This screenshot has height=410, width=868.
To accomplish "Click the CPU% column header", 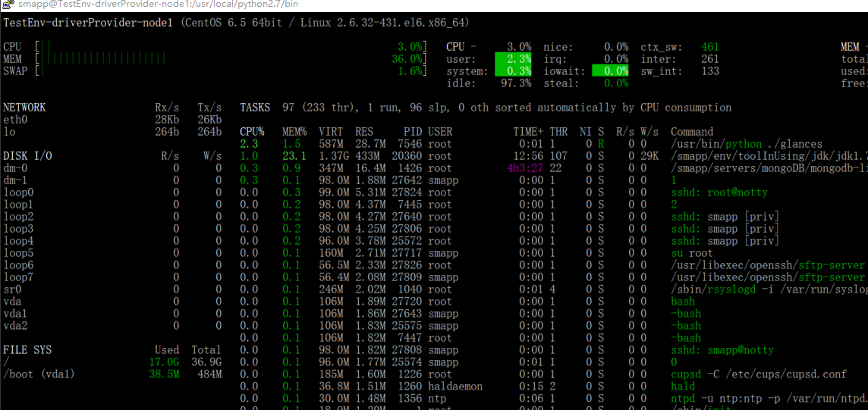I will tap(252, 132).
